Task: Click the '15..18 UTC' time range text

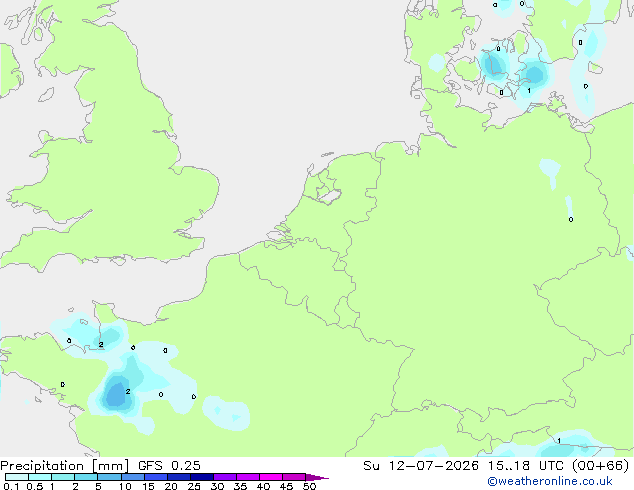Action: click(525, 466)
